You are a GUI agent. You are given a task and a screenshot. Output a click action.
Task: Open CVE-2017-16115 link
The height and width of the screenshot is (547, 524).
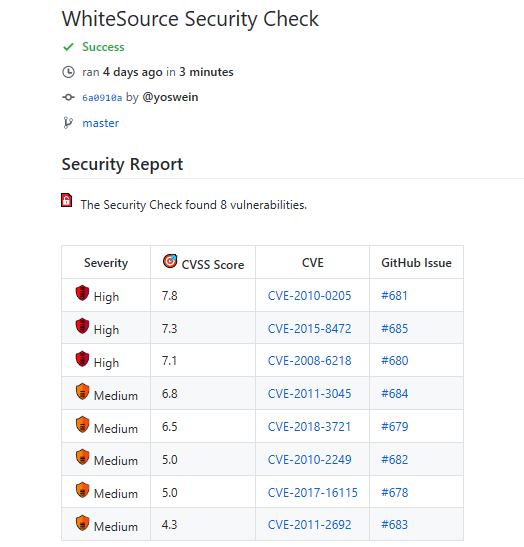coord(313,493)
